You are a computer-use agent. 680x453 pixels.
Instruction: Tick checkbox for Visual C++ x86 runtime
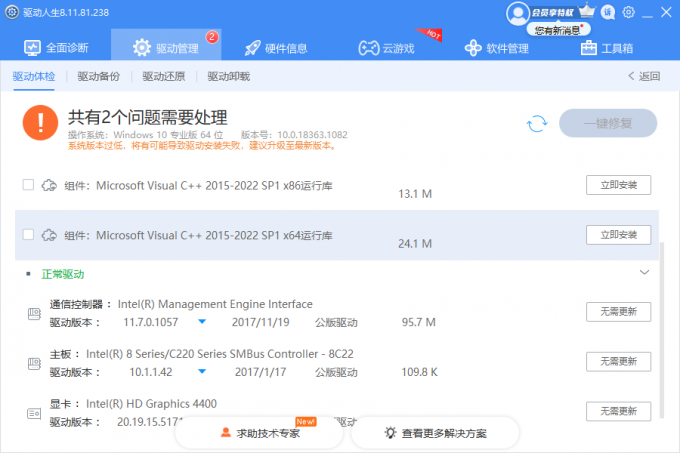28,185
